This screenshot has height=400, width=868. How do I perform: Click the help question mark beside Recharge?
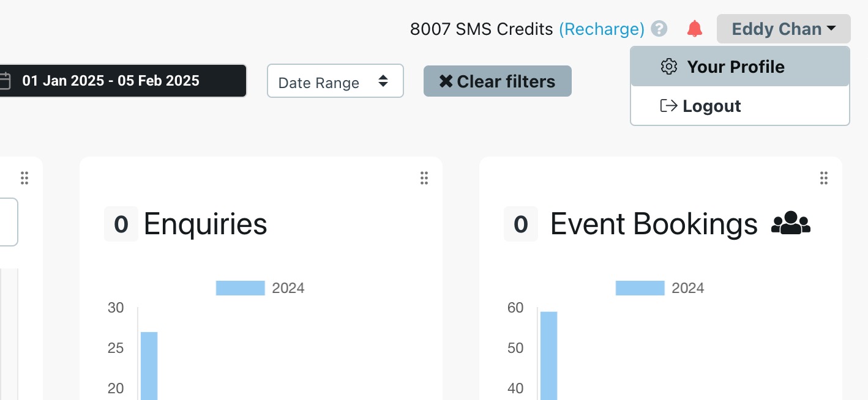point(659,29)
